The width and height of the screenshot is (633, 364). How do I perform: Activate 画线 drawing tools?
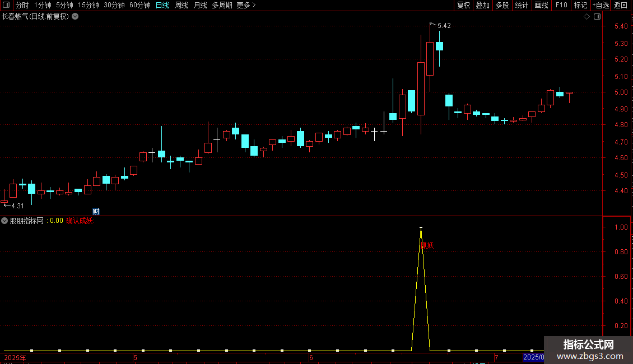(x=541, y=5)
